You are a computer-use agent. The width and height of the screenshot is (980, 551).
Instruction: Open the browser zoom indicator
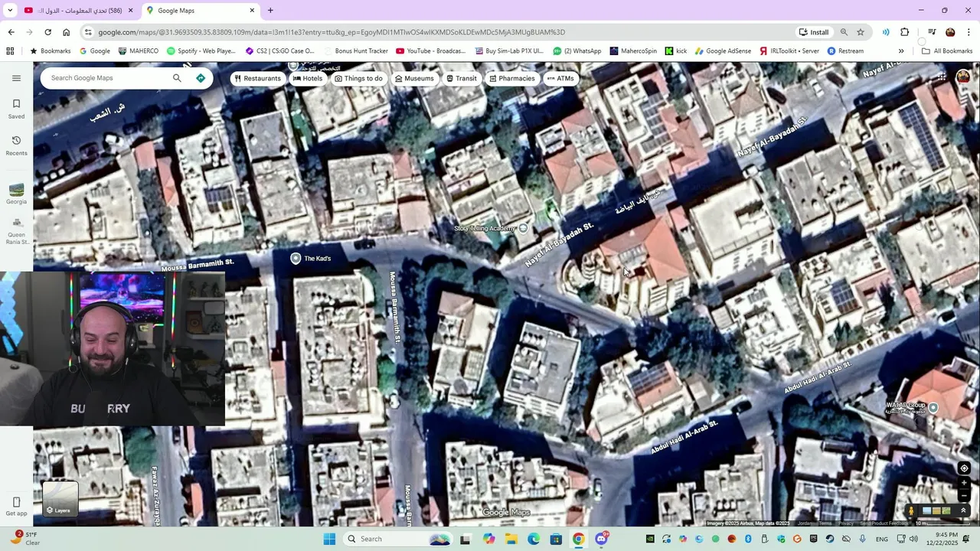click(x=844, y=32)
